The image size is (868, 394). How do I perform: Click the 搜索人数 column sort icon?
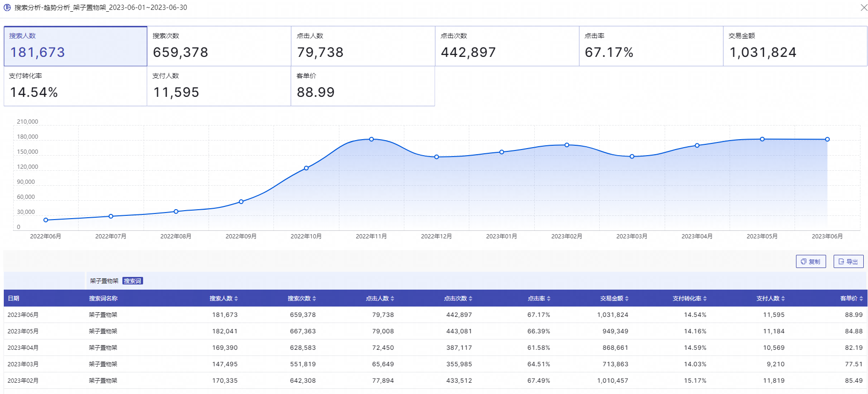coord(236,299)
